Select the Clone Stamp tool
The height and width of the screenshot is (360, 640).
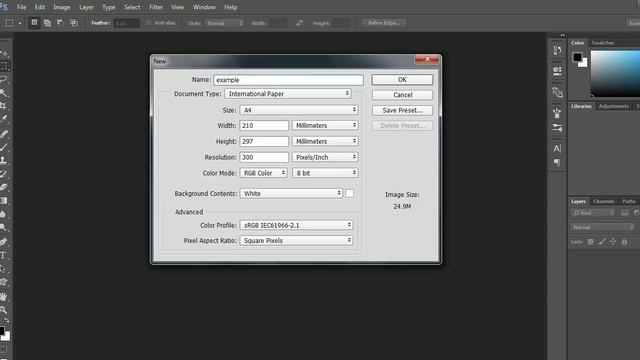pos(4,160)
